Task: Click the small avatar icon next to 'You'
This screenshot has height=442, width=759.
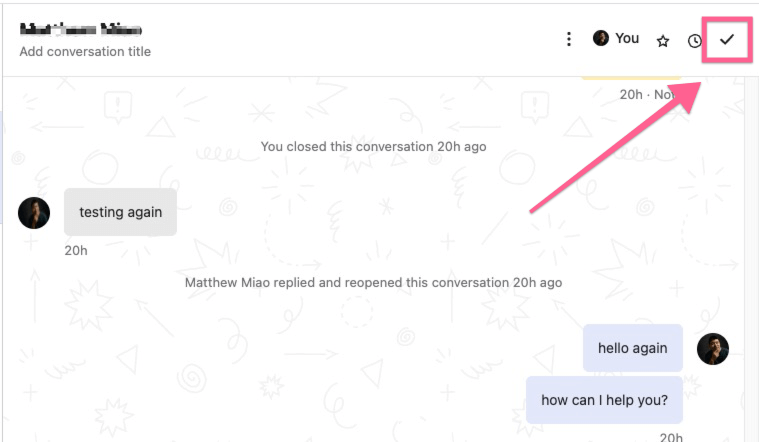Action: (x=601, y=38)
